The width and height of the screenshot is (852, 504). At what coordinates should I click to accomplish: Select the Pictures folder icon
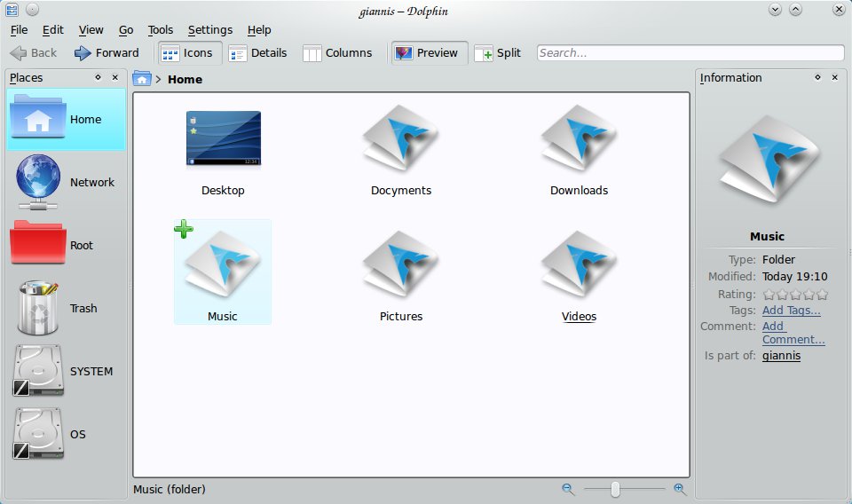[x=401, y=265]
